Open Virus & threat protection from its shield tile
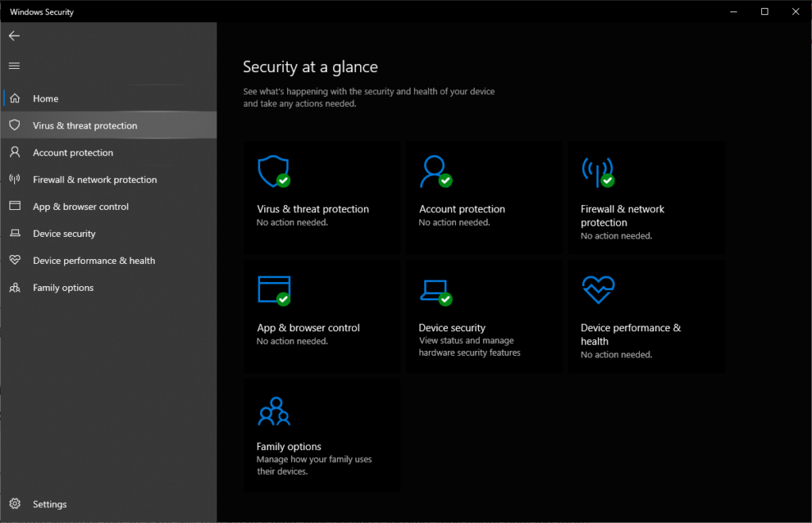 tap(274, 171)
